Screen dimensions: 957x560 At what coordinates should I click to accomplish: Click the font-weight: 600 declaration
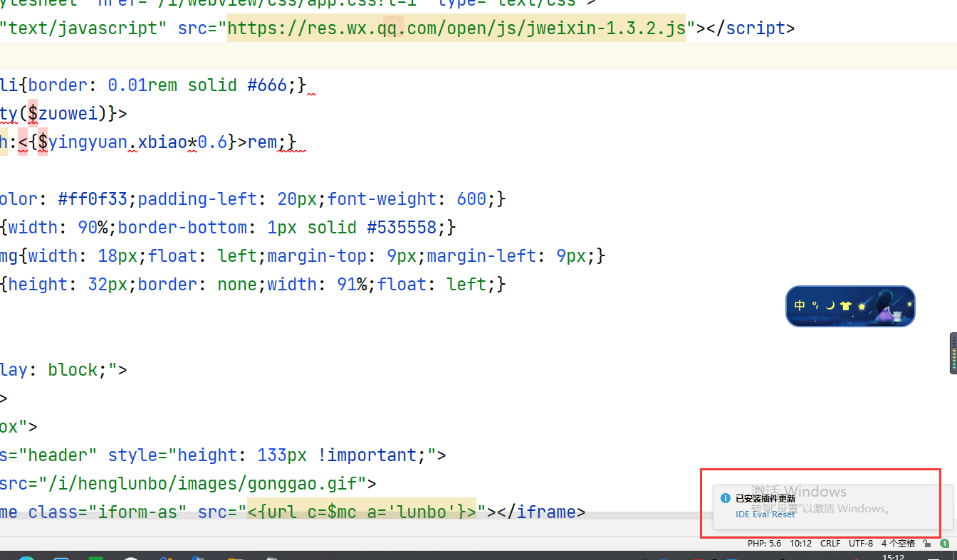[x=407, y=199]
